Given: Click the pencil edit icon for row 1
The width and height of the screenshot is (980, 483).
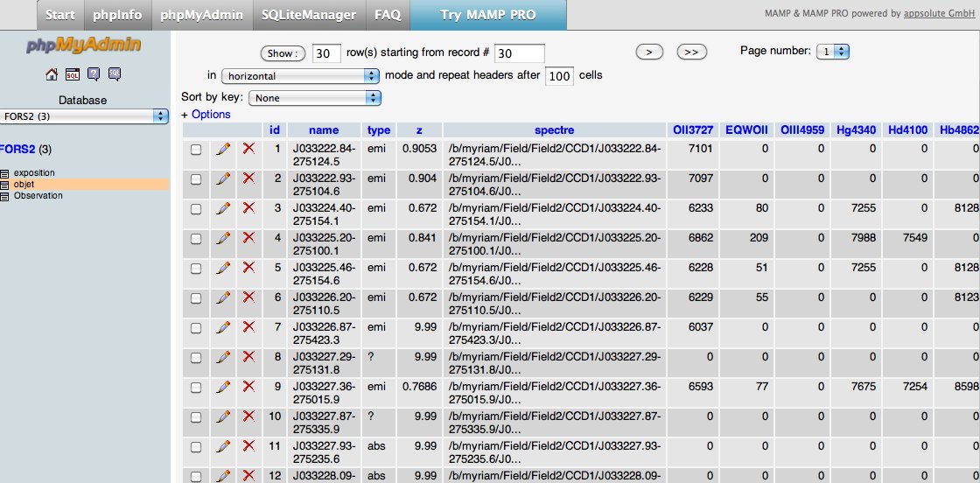Looking at the screenshot, I should (x=223, y=150).
